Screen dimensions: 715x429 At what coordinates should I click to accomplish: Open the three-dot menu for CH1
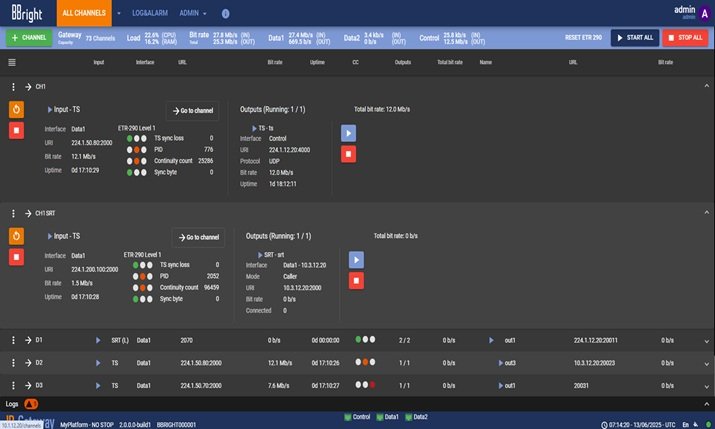(x=13, y=87)
